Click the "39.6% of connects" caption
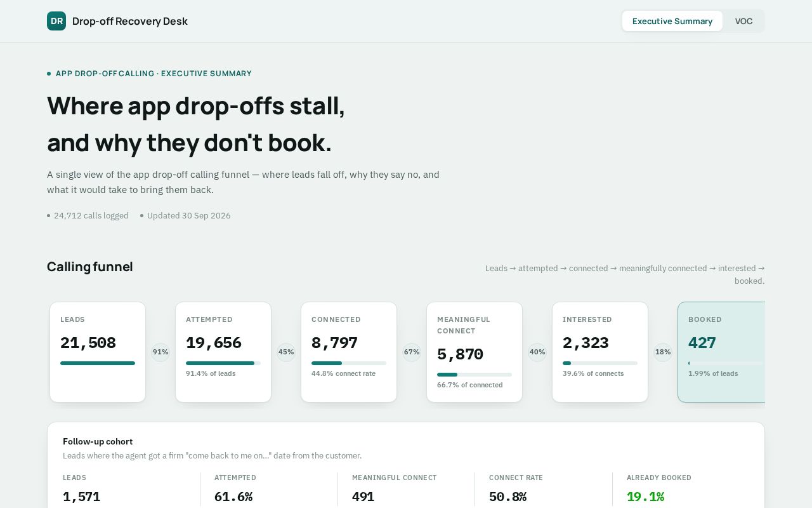812x508 pixels. pyautogui.click(x=593, y=373)
